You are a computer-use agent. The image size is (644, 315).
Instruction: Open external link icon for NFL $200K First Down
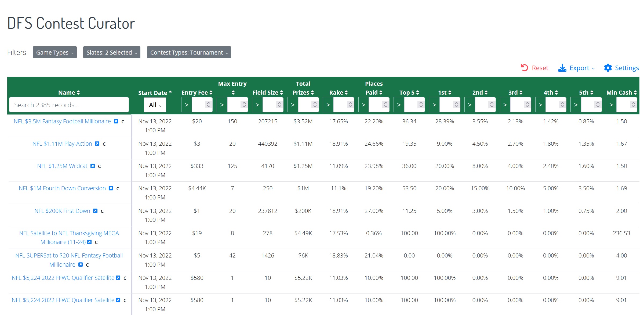pyautogui.click(x=95, y=211)
